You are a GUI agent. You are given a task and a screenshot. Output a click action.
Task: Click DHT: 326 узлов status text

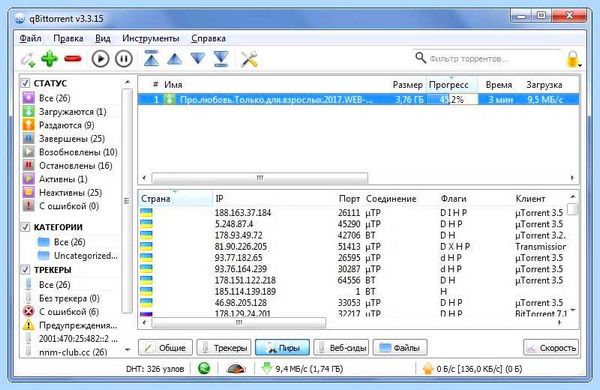click(x=155, y=369)
